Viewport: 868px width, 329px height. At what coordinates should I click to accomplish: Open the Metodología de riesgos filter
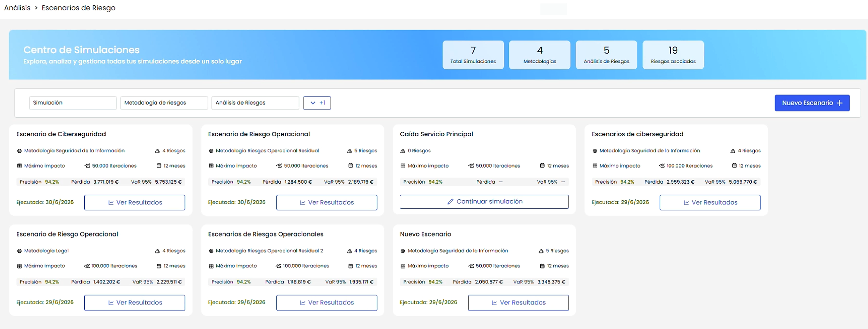tap(164, 103)
